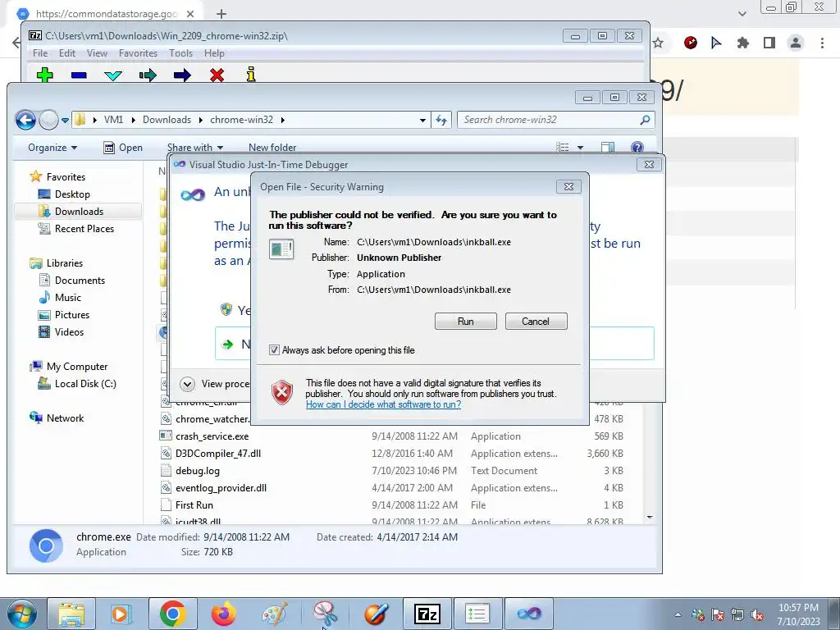Expand View process details chevron
The image size is (840, 630).
coord(187,384)
